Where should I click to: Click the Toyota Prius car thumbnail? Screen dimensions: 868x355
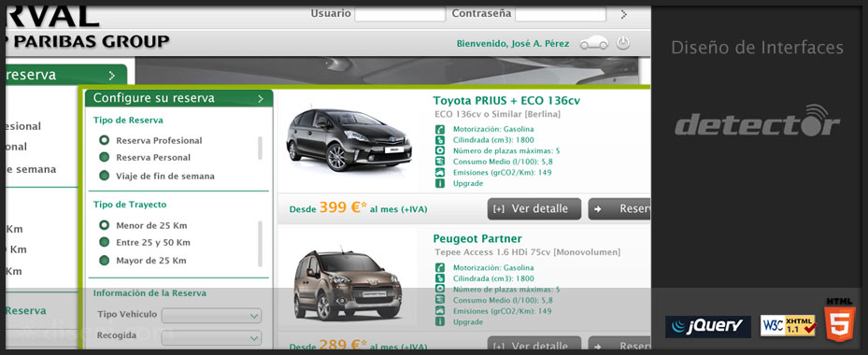(x=349, y=138)
